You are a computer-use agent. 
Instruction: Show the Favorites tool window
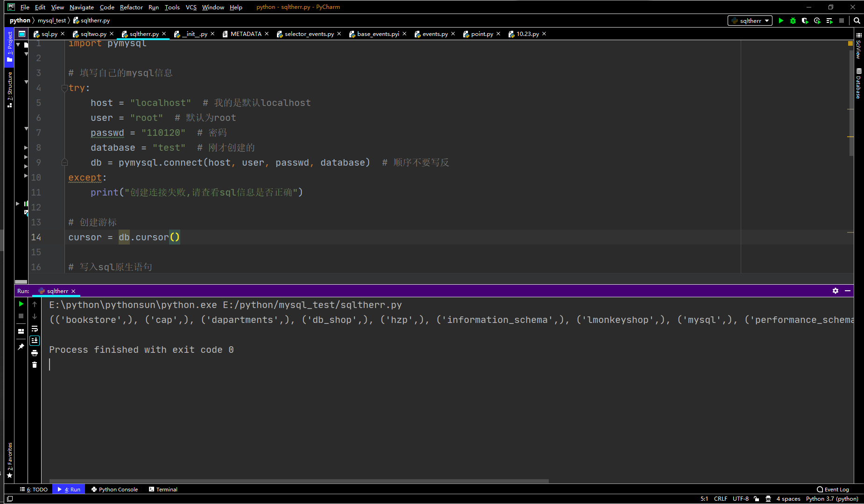pos(9,461)
